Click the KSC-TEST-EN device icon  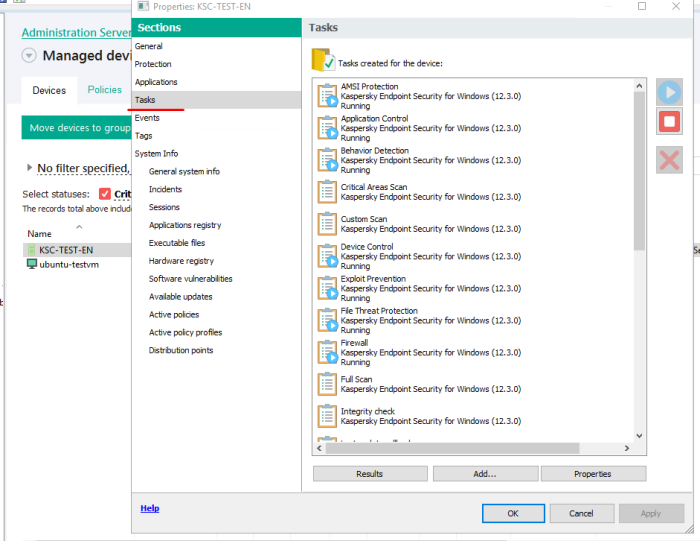pyautogui.click(x=32, y=250)
